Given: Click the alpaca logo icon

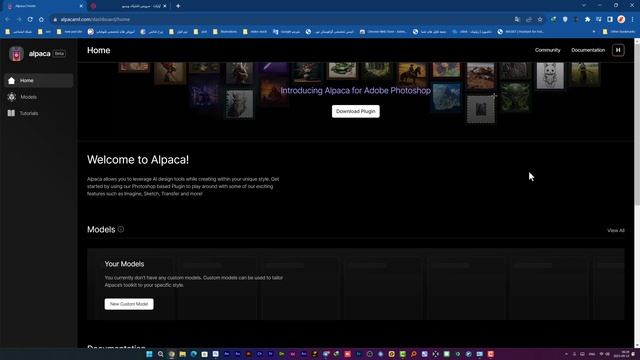Looking at the screenshot, I should point(16,53).
